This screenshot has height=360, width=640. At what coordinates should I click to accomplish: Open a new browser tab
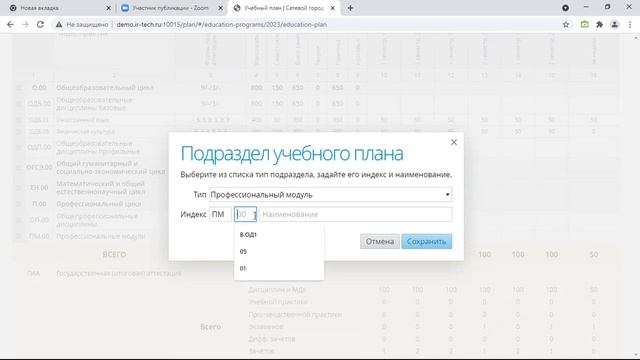350,8
